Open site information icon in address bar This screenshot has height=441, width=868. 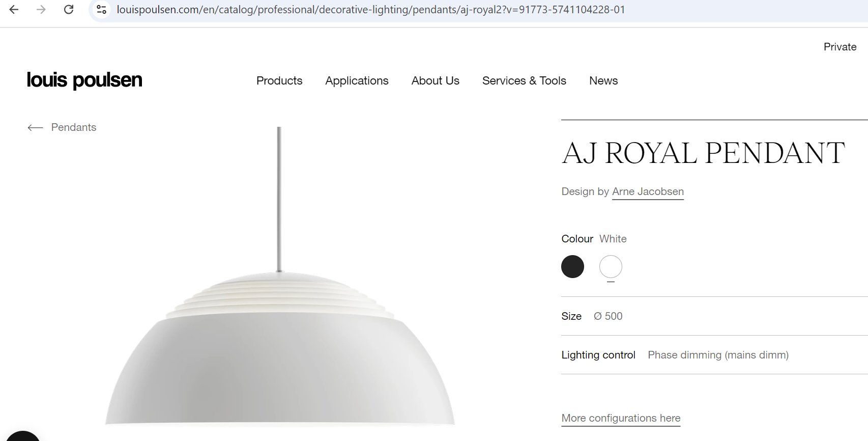(x=102, y=10)
